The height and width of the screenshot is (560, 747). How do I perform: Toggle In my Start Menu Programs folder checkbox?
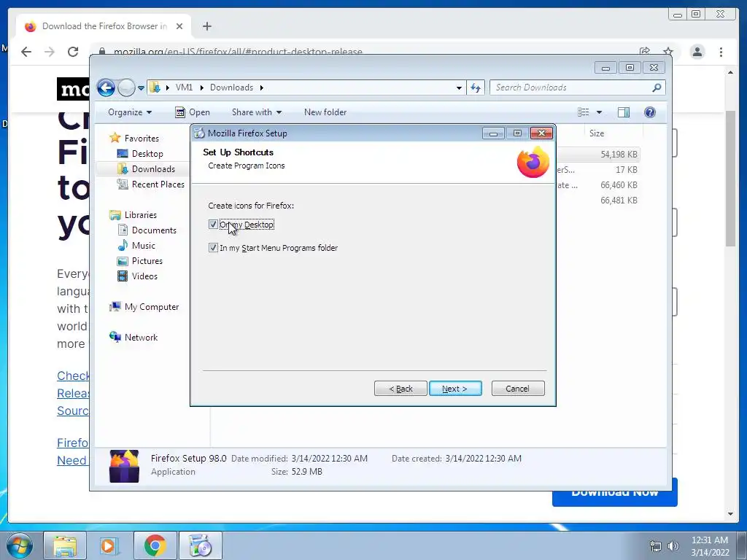click(x=213, y=248)
